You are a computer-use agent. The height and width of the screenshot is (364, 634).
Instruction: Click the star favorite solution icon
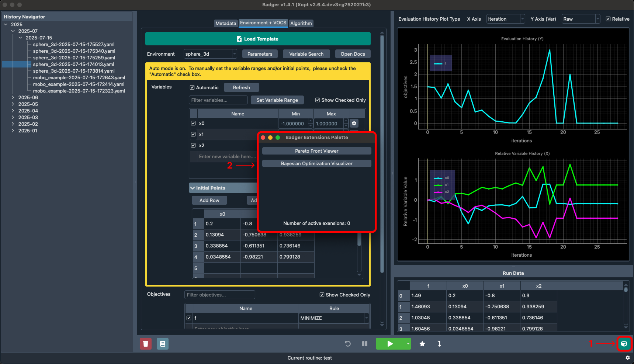422,344
